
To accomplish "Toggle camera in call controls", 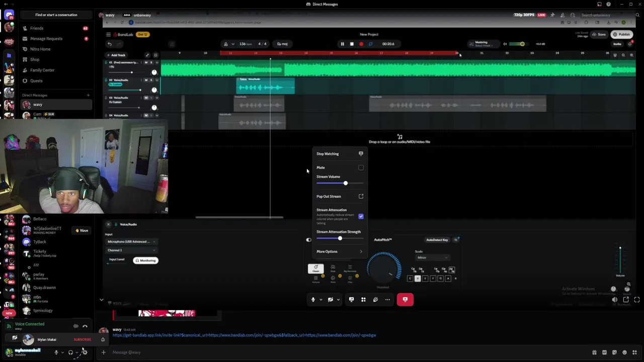I will coord(331,300).
